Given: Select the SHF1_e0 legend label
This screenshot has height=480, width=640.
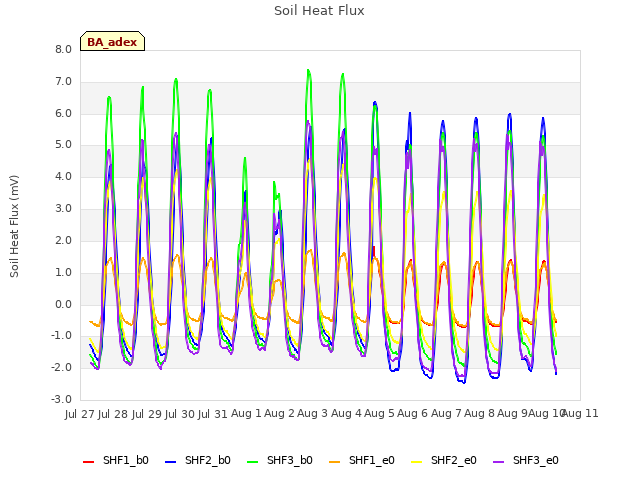Looking at the screenshot, I should [x=372, y=460].
